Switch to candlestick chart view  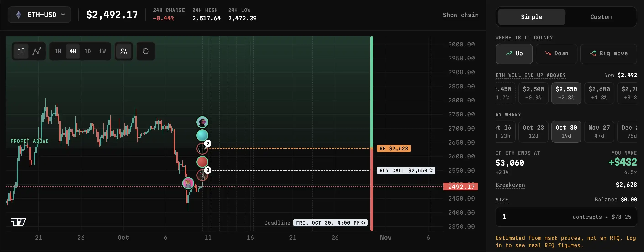click(x=21, y=51)
